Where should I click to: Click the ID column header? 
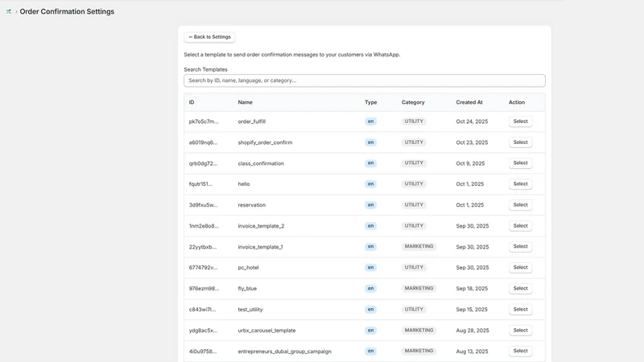[192, 102]
